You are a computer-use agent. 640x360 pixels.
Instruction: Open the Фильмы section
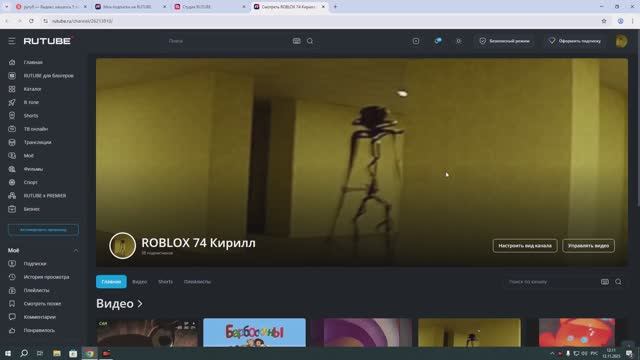(x=33, y=169)
